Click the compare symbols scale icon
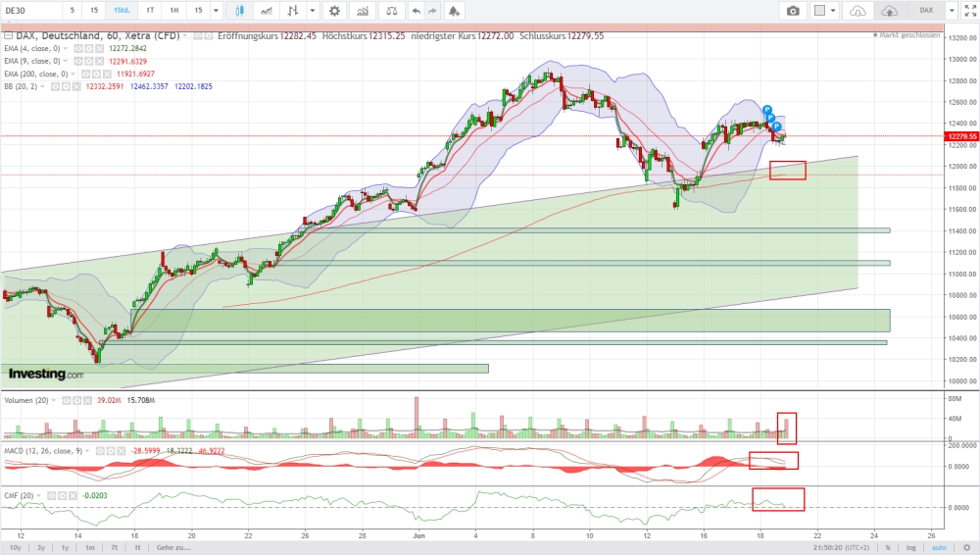 point(392,11)
